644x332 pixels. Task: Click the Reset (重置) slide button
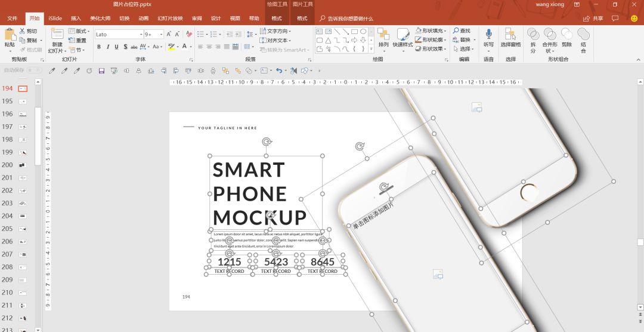point(77,41)
